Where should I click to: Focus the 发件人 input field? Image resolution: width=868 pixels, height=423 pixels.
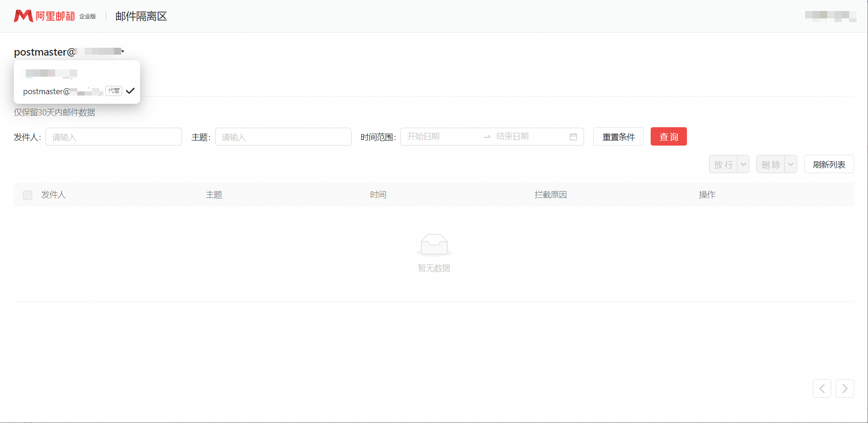point(113,137)
